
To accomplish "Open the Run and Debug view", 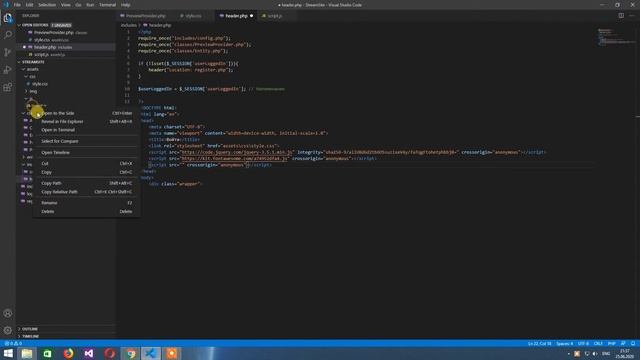I will pyautogui.click(x=8, y=70).
